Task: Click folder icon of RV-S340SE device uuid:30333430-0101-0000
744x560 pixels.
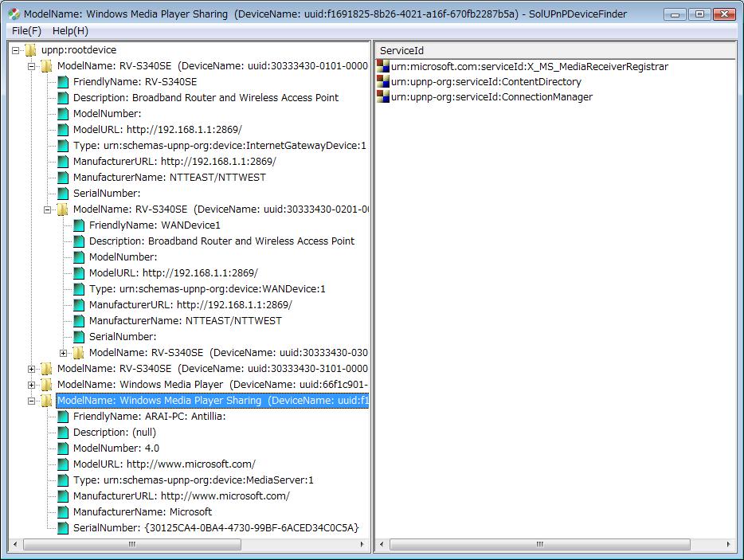Action: [x=46, y=66]
